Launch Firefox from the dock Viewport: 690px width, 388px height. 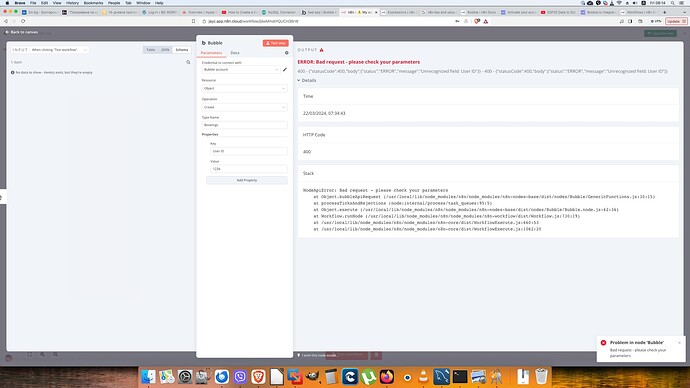(387, 377)
